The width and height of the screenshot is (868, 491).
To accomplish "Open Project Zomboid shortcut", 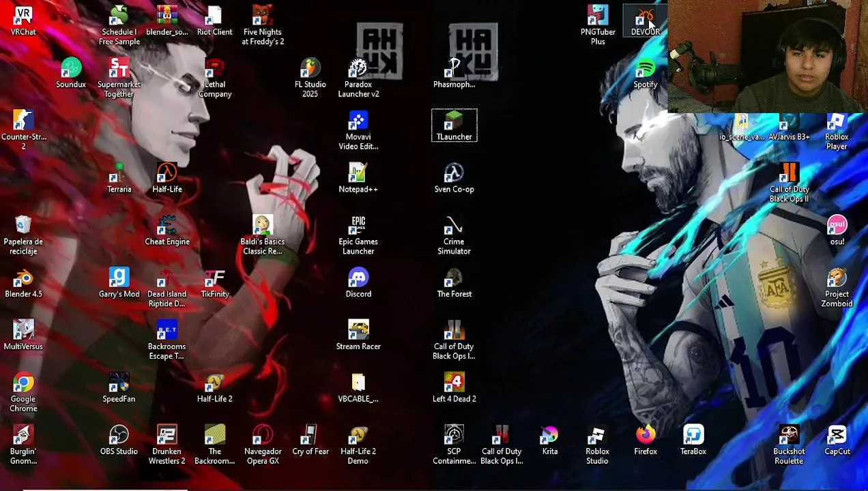I will 837,288.
